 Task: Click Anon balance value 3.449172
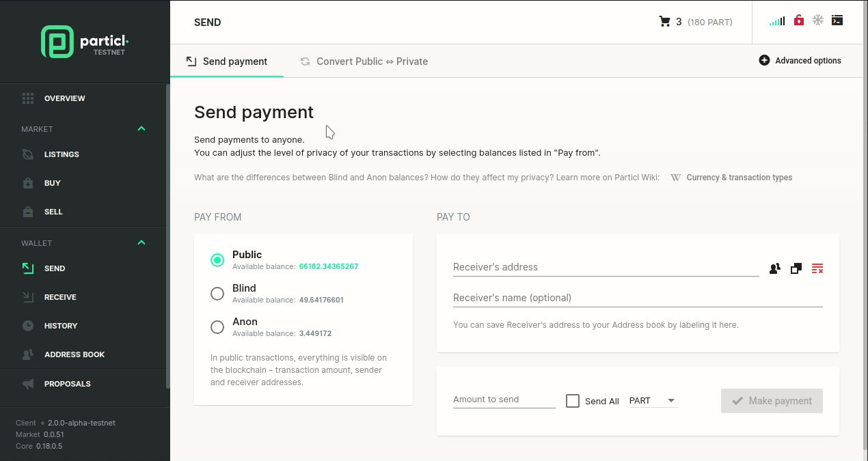click(315, 333)
